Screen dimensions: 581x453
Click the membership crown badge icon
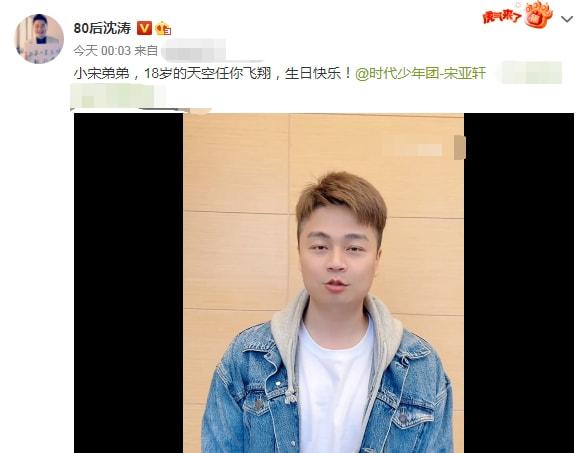(x=163, y=29)
